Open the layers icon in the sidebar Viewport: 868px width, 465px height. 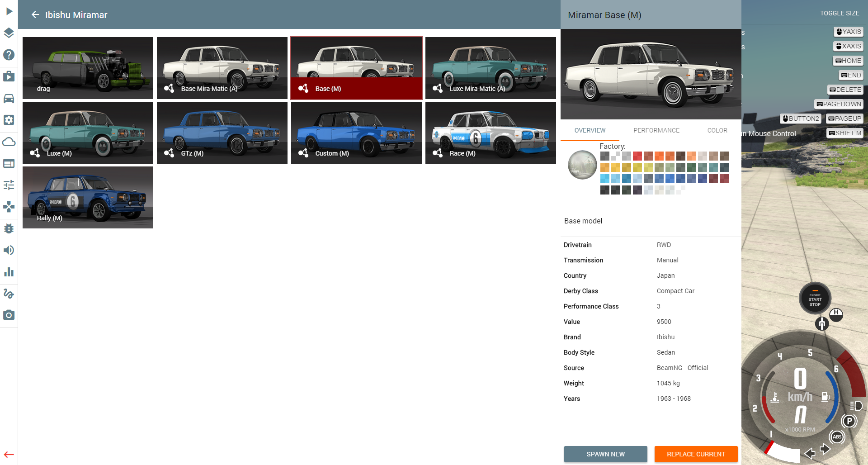click(x=9, y=33)
